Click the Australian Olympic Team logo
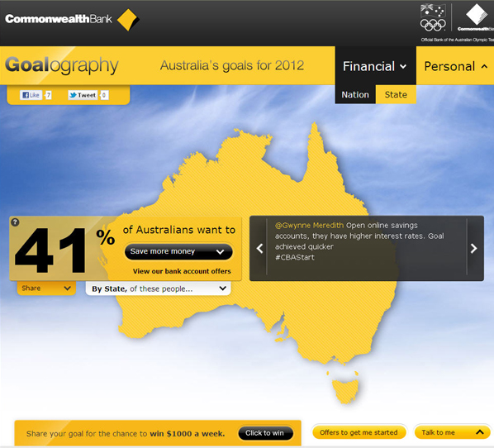This screenshot has height=448, width=494. pos(434,17)
